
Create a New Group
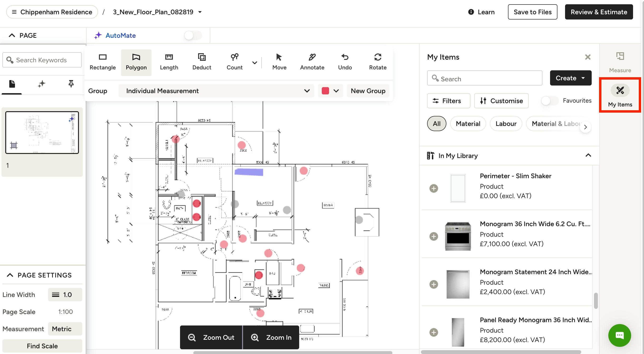pos(368,91)
